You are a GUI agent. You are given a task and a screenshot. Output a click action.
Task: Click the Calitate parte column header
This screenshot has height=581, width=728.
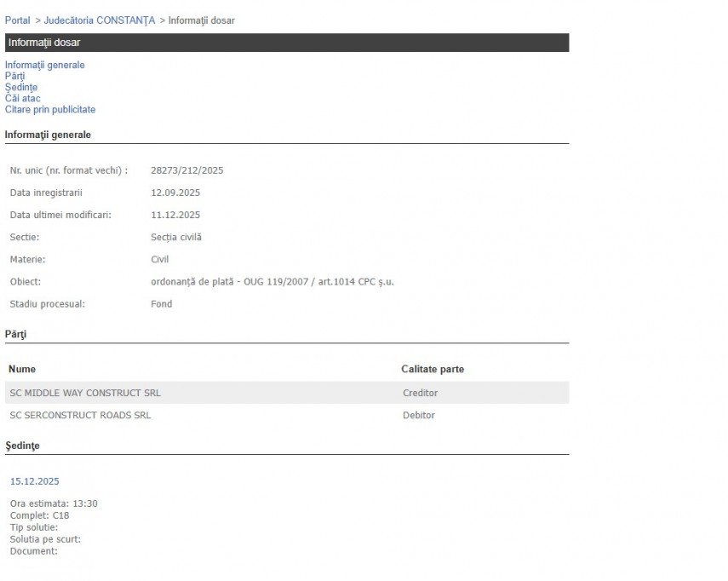click(x=433, y=369)
